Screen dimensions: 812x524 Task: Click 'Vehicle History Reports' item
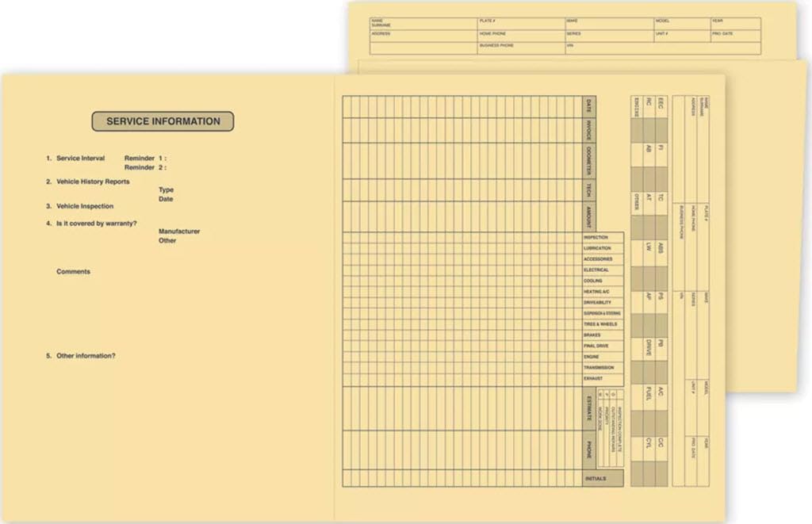coord(93,182)
